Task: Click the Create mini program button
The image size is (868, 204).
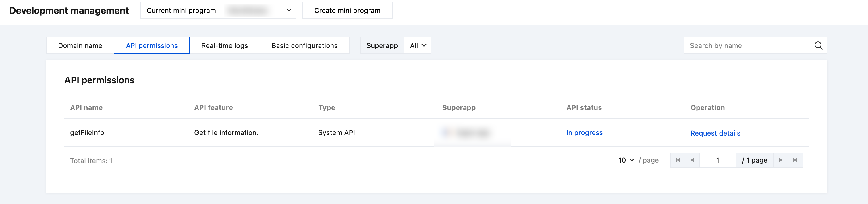Action: tap(347, 10)
